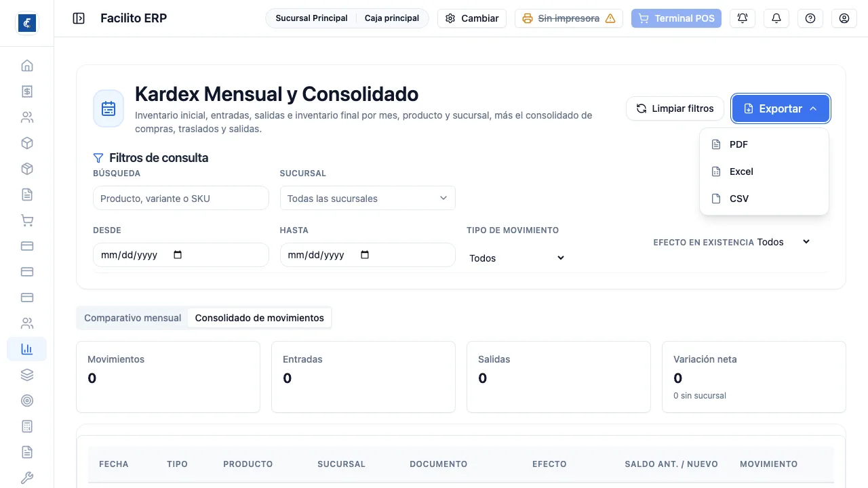This screenshot has width=868, height=488.
Task: Open the dollar receipt icon in sidebar
Action: 27,91
